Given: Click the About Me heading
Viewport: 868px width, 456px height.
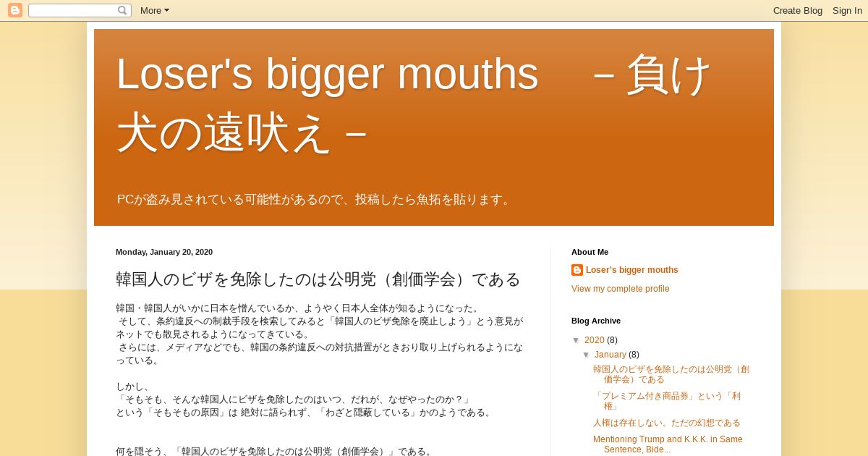Looking at the screenshot, I should (x=590, y=252).
